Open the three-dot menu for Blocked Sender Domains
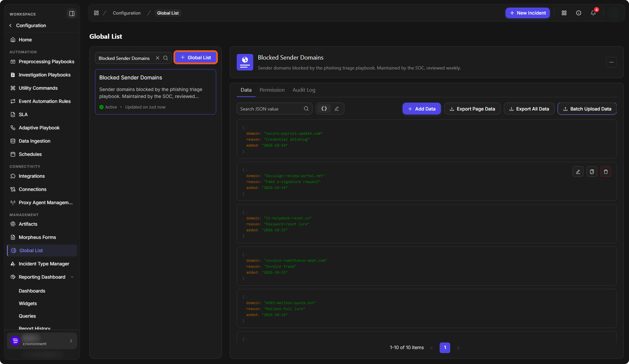Image resolution: width=629 pixels, height=364 pixels. click(611, 62)
